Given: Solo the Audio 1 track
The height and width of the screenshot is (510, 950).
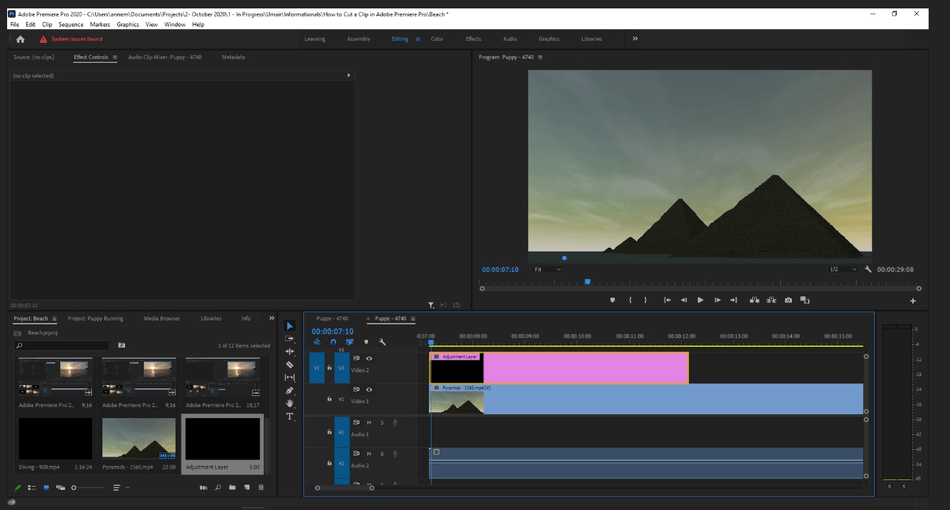Looking at the screenshot, I should 382,422.
